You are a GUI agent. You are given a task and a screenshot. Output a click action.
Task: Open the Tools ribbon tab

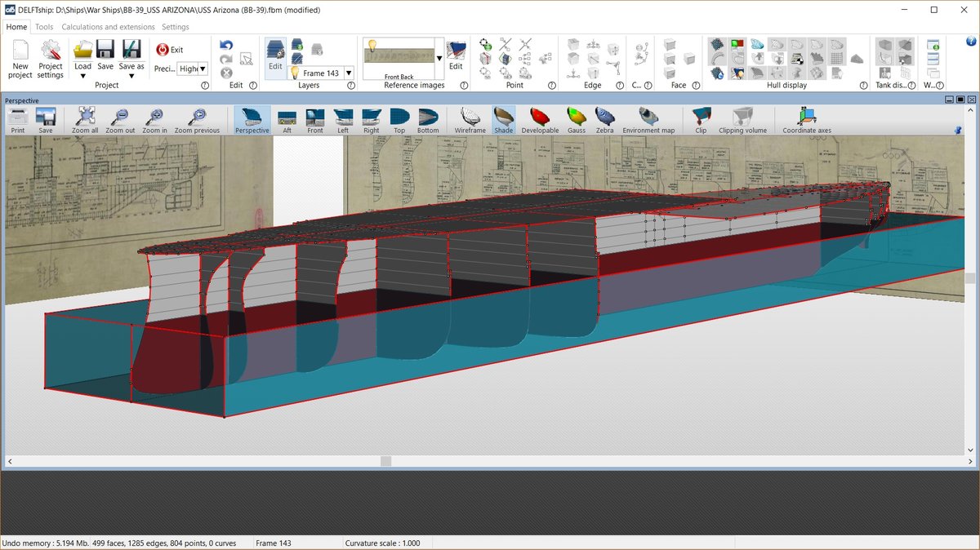[44, 27]
